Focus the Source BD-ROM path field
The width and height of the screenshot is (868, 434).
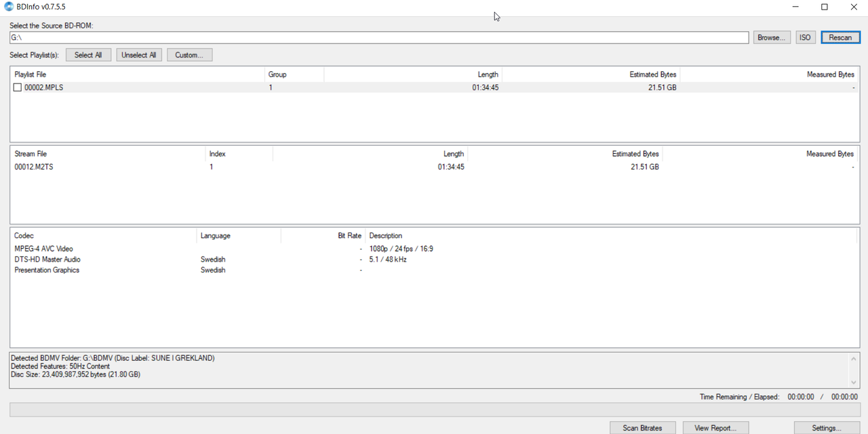pos(379,37)
